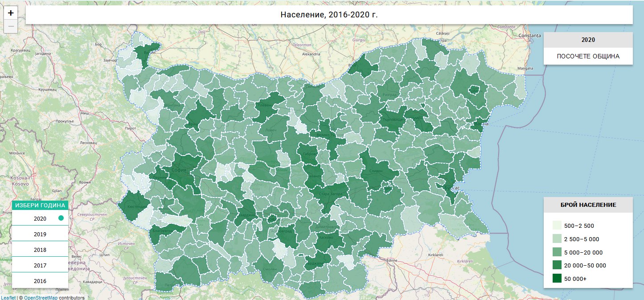Click the Сливен municipality region

[x=377, y=169]
